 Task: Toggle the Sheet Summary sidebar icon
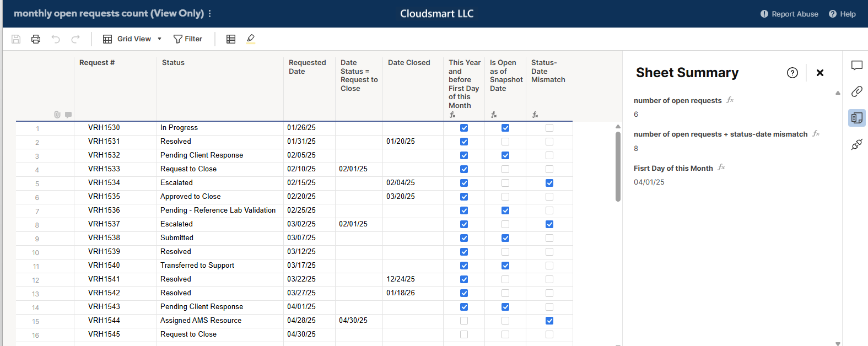click(857, 118)
